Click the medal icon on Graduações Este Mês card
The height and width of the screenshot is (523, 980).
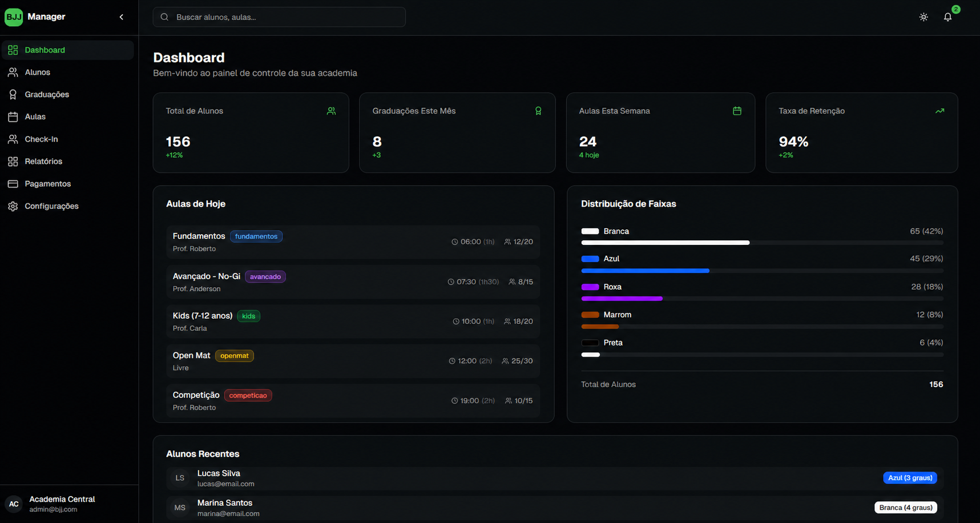click(538, 111)
